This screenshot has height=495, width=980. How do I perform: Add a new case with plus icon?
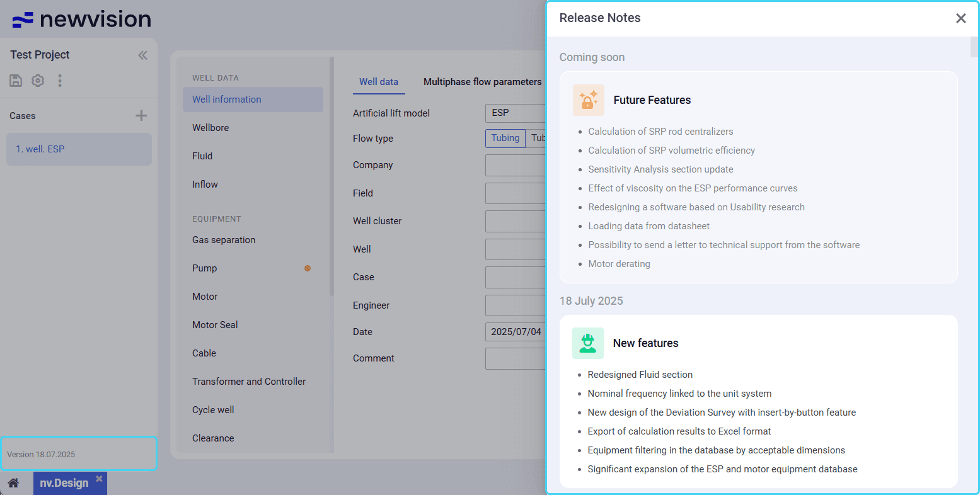141,115
